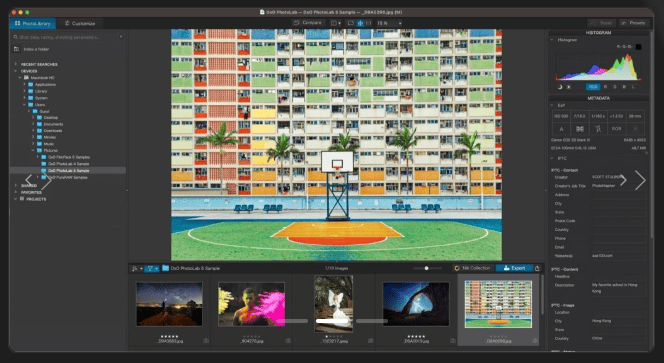Image resolution: width=664 pixels, height=363 pixels.
Task: Adjust the filmstrip thumbnail size slider
Action: pos(426,268)
